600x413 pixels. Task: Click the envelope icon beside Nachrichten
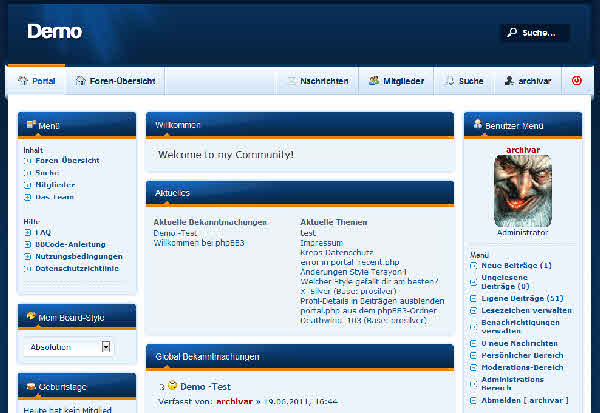tap(290, 81)
